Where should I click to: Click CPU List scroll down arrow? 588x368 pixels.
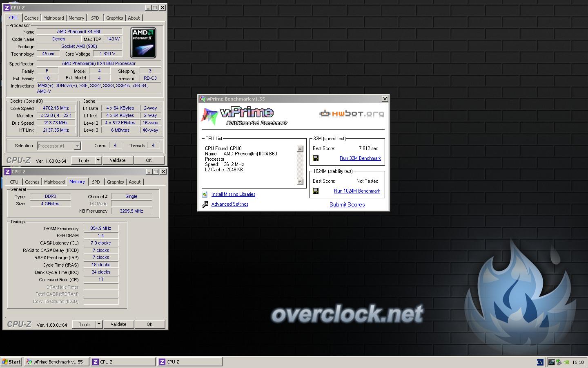coord(300,182)
